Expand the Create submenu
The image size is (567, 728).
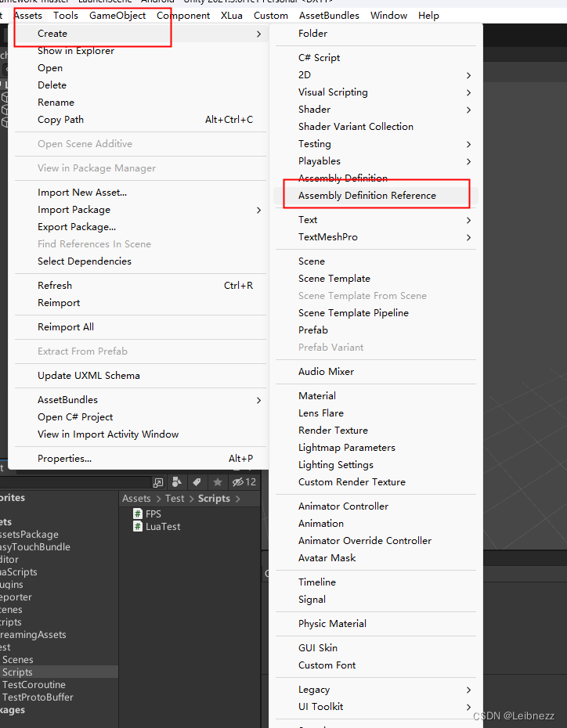click(x=139, y=34)
